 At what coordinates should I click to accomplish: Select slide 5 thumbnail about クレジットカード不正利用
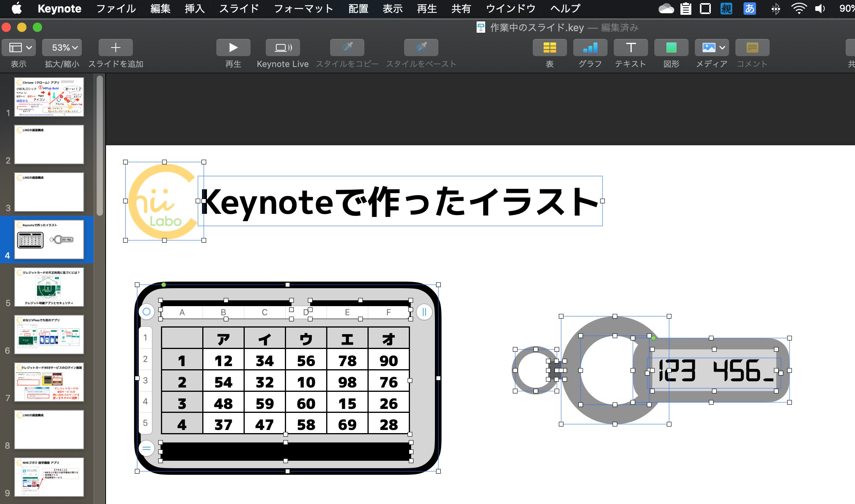(x=49, y=287)
